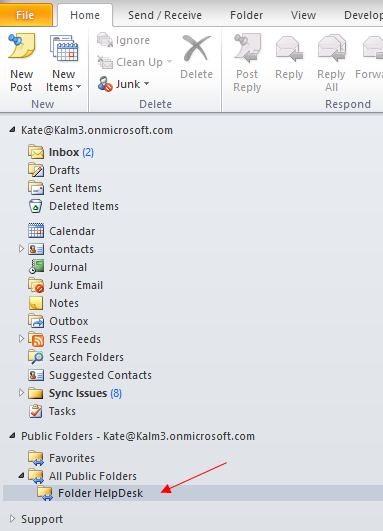Expand the Contacts folder
The width and height of the screenshot is (383, 531).
[x=21, y=249]
